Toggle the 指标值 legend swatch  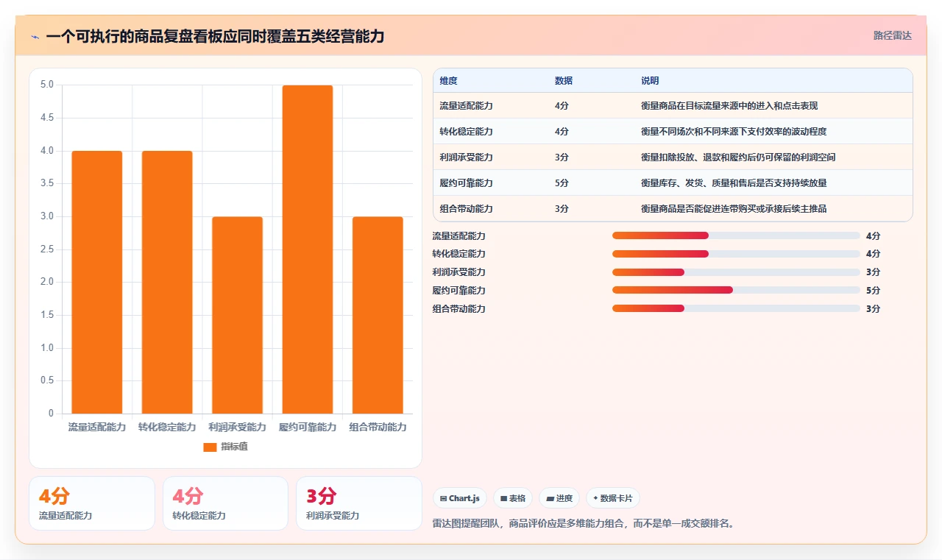click(x=210, y=447)
